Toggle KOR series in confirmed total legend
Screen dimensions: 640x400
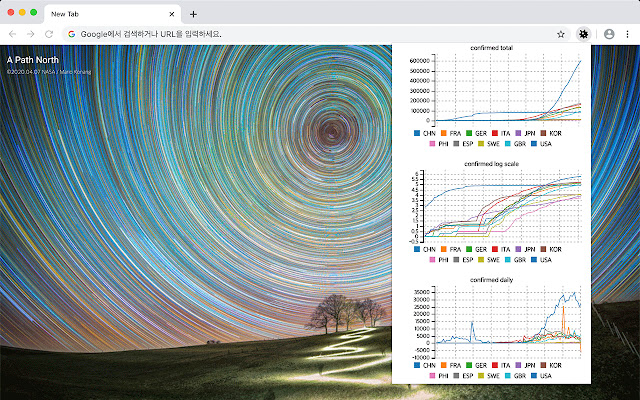[551, 133]
